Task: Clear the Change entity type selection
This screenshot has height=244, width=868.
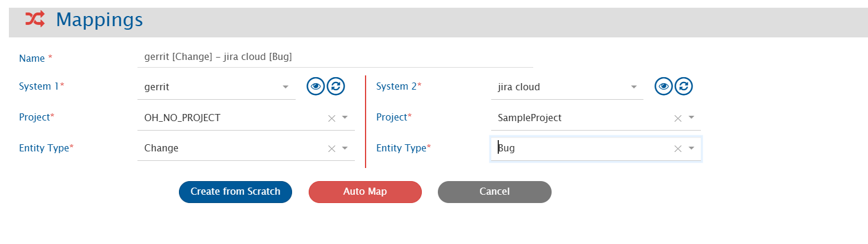Action: (332, 148)
